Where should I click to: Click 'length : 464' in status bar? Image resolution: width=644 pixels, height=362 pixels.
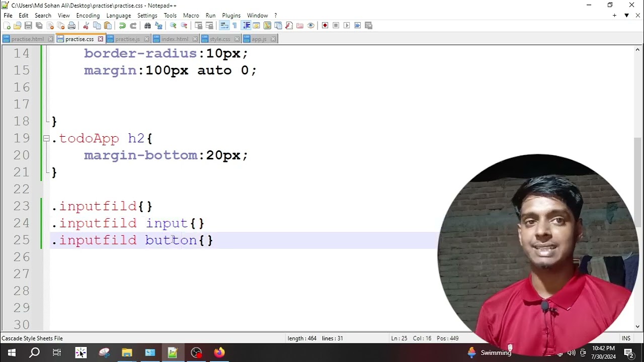click(302, 338)
